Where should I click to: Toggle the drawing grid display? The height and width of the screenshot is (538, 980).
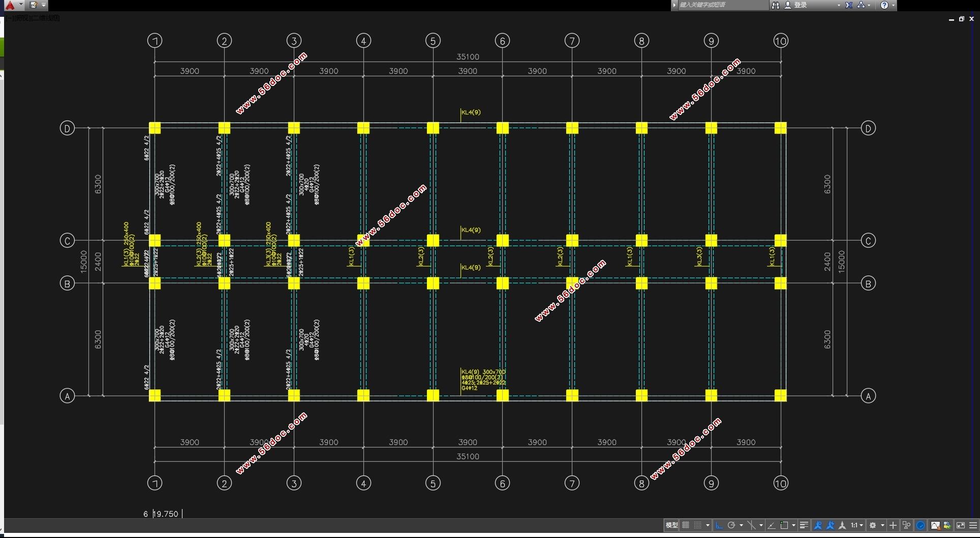point(686,525)
